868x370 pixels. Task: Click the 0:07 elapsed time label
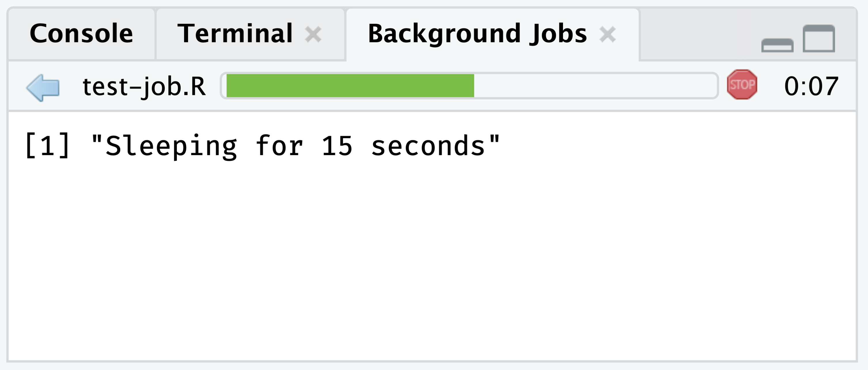(811, 87)
